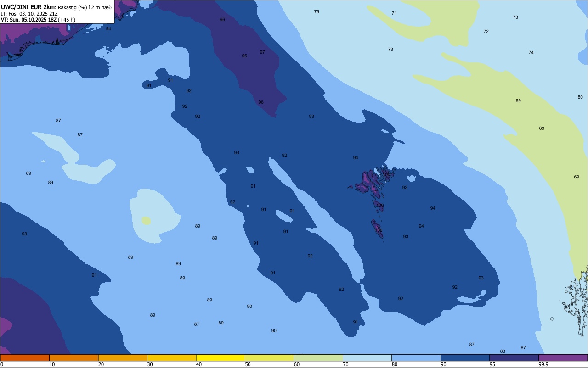
Task: Click the '20' tick label on the color scale
Action: (x=101, y=364)
